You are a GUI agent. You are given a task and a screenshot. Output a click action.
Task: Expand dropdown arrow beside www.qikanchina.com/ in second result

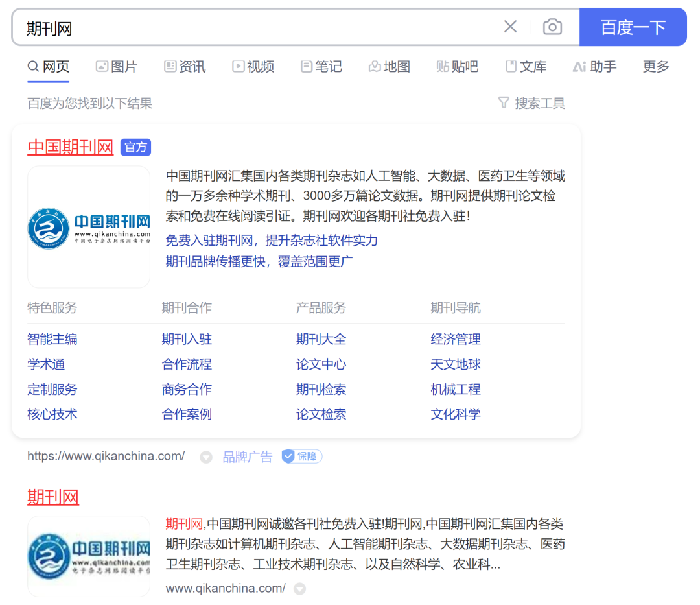pyautogui.click(x=299, y=589)
